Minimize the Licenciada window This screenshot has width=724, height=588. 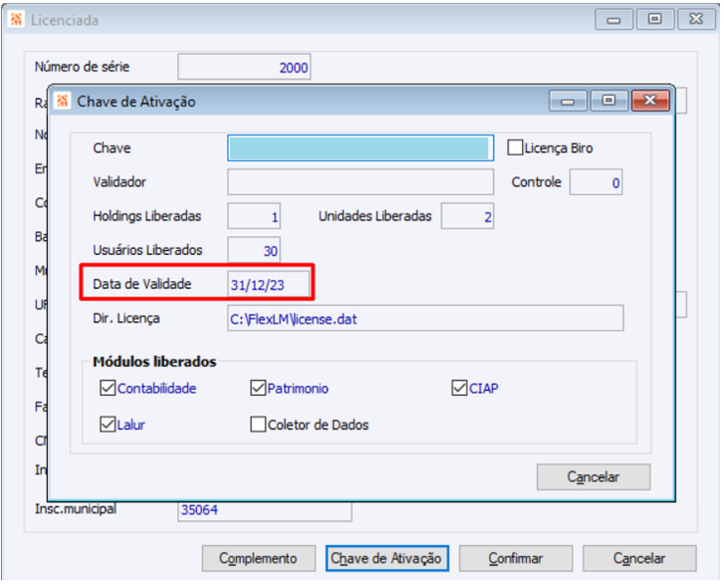613,20
